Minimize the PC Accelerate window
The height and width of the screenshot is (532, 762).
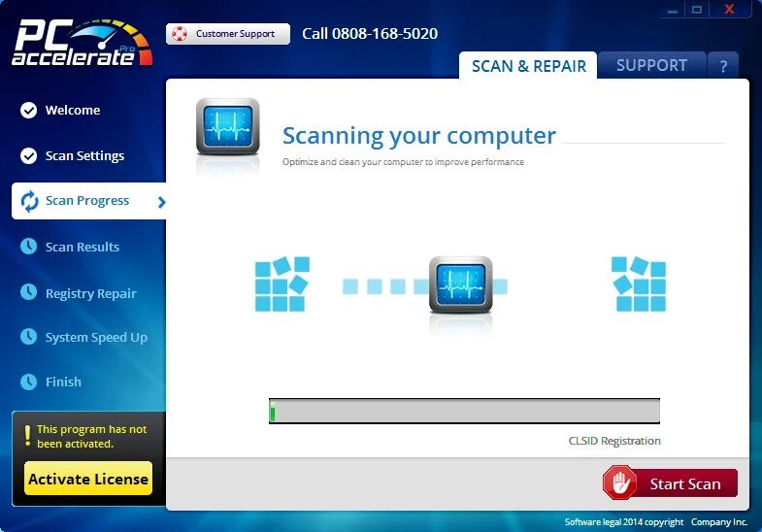point(673,10)
